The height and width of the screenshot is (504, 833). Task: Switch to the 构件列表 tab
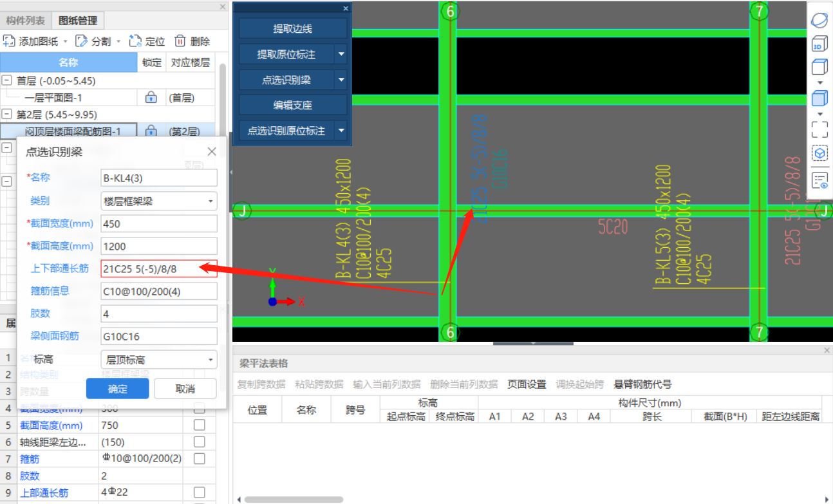pyautogui.click(x=26, y=21)
